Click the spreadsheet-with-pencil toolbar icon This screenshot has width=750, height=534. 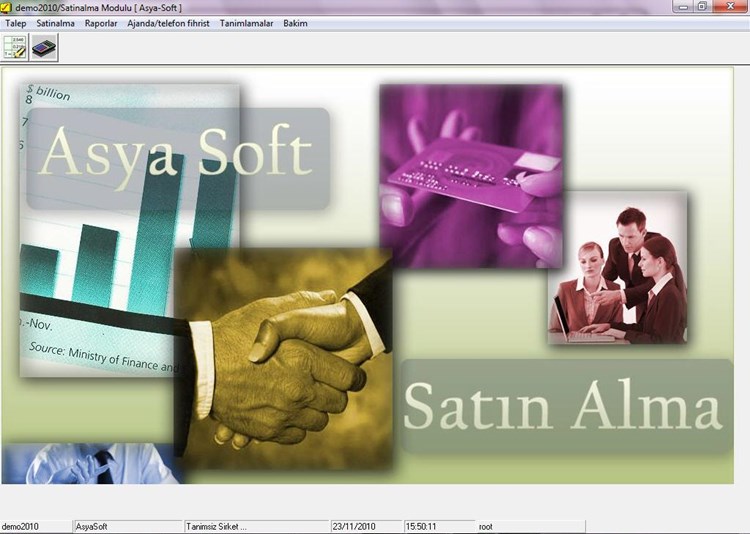tap(15, 47)
